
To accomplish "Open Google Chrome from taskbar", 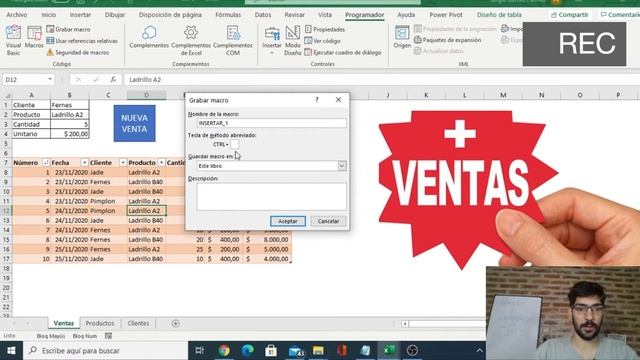I will pos(224,351).
